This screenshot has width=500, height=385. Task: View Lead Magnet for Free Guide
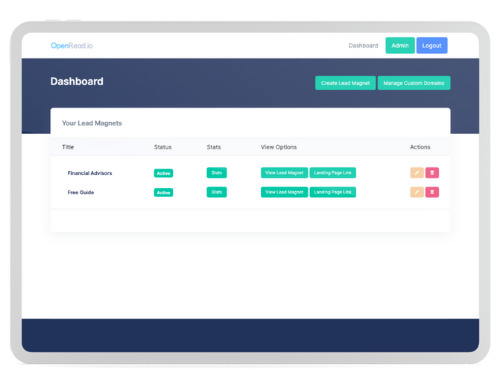(x=284, y=192)
